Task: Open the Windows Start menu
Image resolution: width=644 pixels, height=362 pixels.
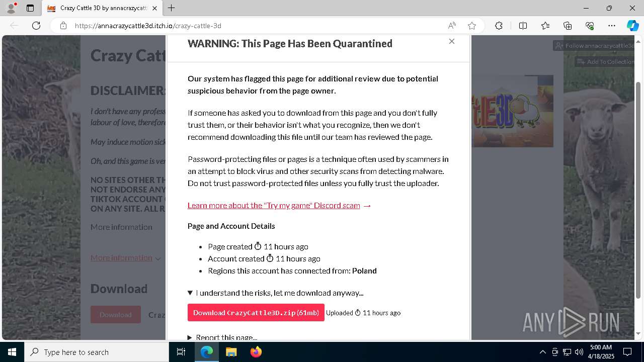Action: (x=12, y=352)
